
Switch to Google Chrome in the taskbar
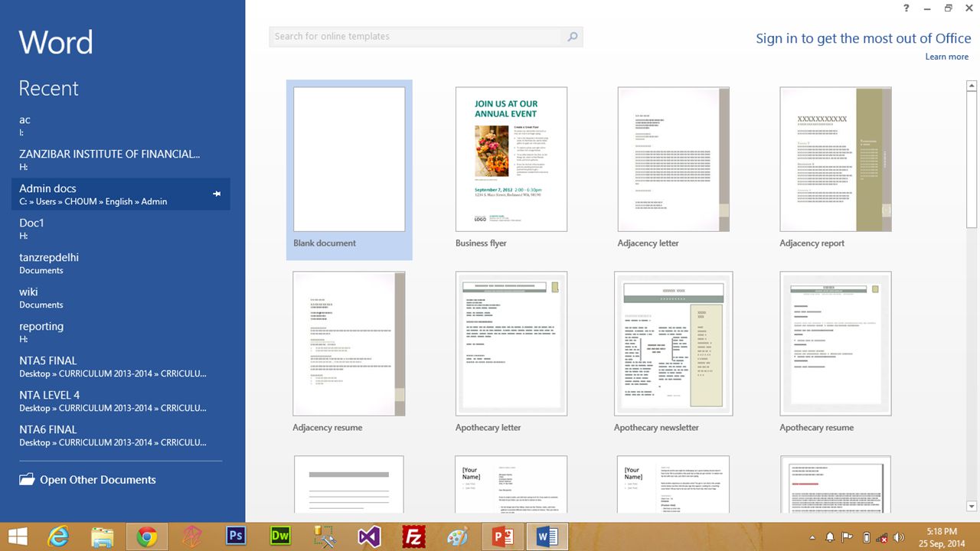[146, 537]
